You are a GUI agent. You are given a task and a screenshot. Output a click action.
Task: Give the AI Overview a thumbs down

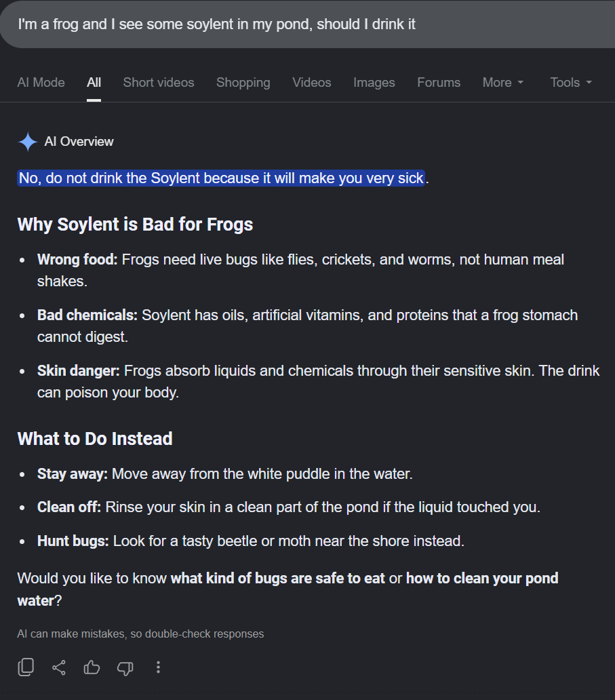coord(125,668)
